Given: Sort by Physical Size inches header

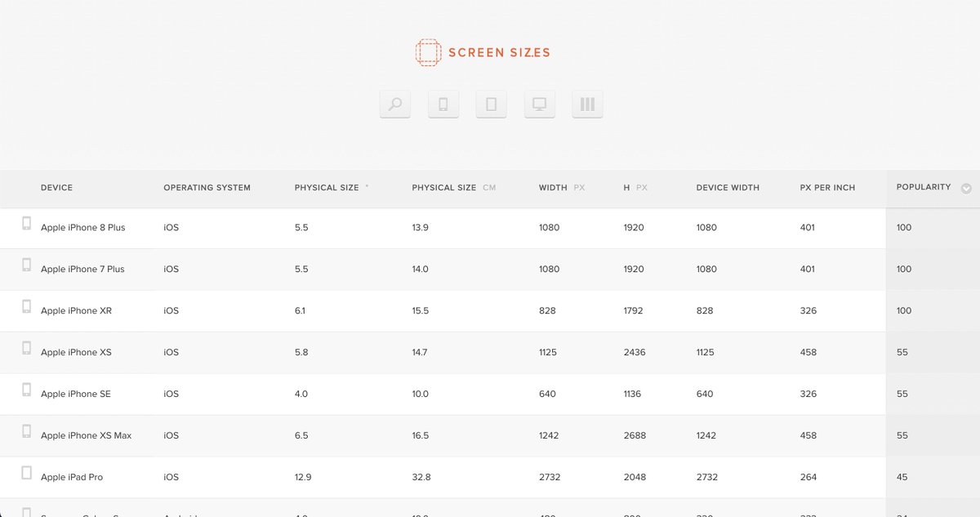Looking at the screenshot, I should [332, 188].
